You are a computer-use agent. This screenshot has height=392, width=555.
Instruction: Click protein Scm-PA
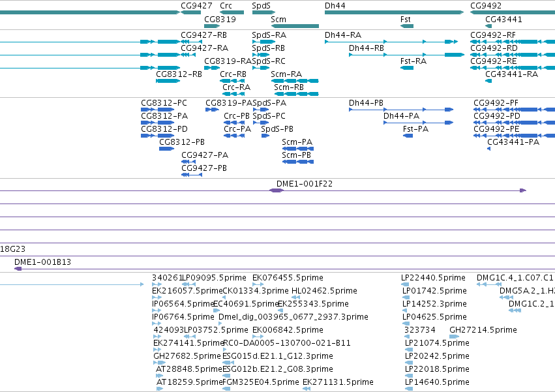pos(297,149)
